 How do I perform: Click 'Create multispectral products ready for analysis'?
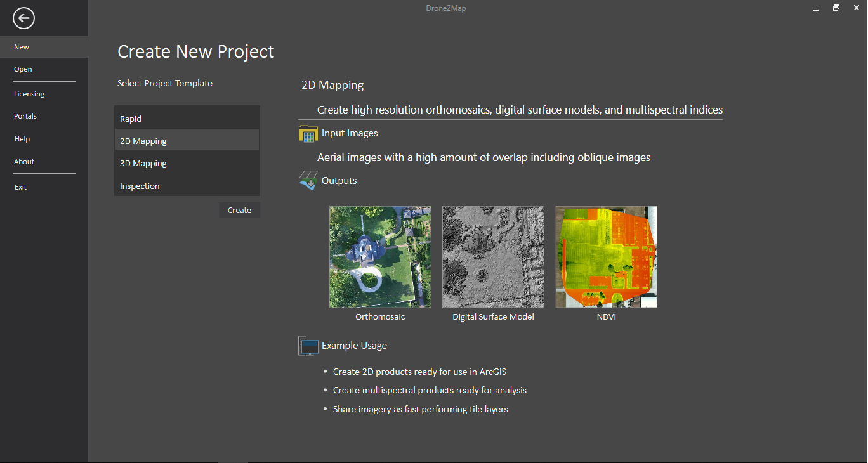point(430,390)
